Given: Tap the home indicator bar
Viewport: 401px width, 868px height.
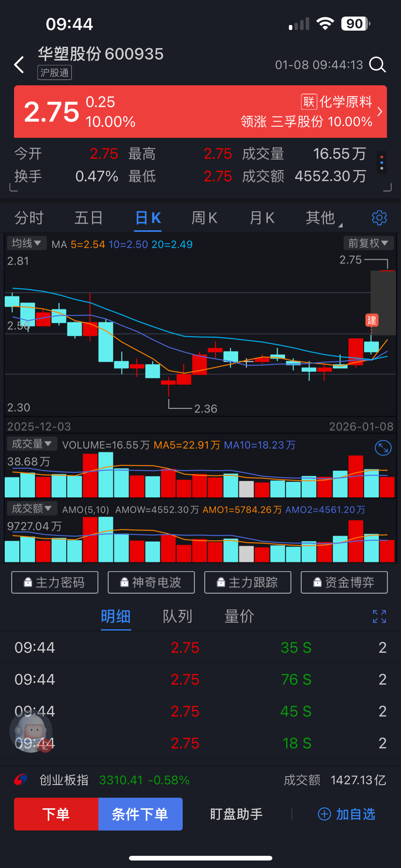Looking at the screenshot, I should (200, 858).
